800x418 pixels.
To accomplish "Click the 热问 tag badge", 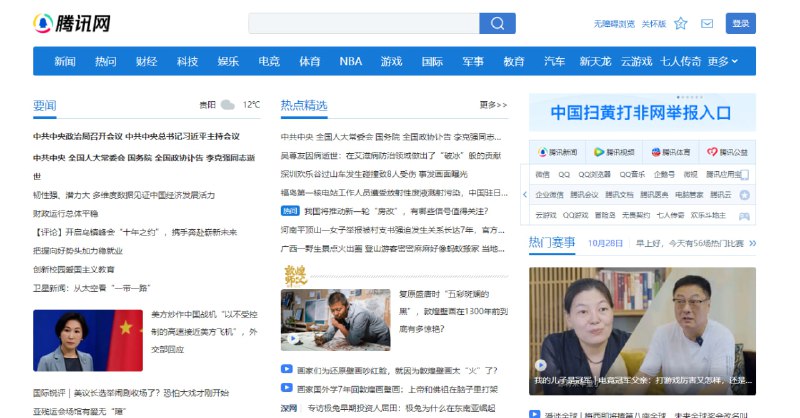I will tap(290, 211).
